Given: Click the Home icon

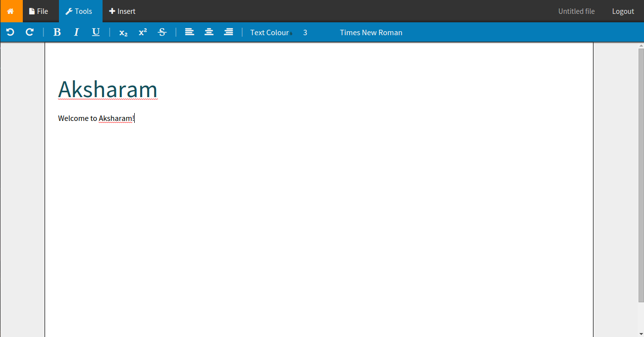Looking at the screenshot, I should 10,11.
